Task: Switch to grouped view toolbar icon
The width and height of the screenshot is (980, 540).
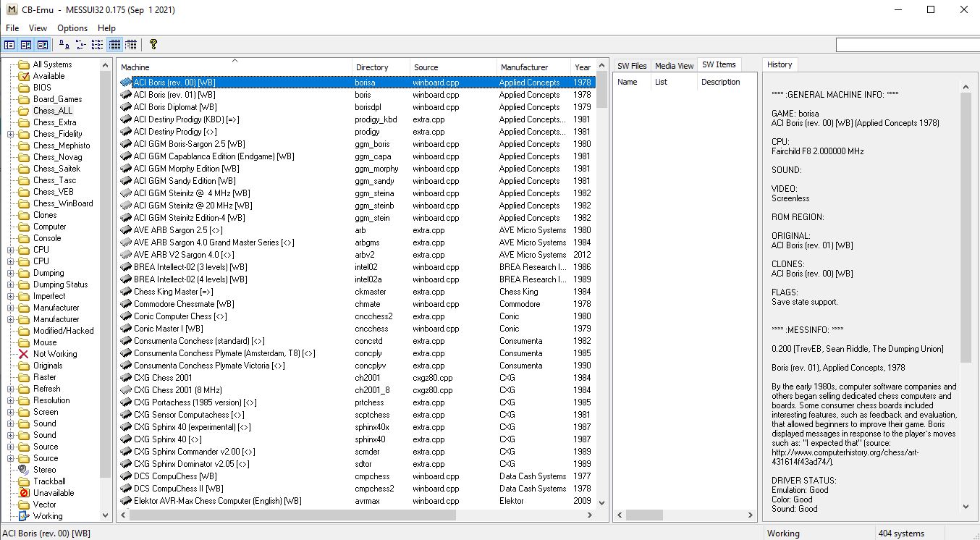Action: pyautogui.click(x=131, y=45)
